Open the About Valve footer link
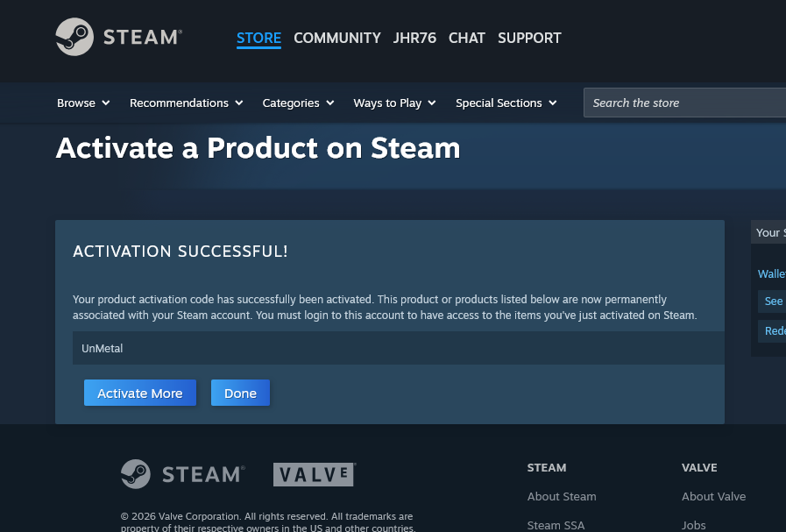Image resolution: width=786 pixels, height=532 pixels. click(713, 496)
